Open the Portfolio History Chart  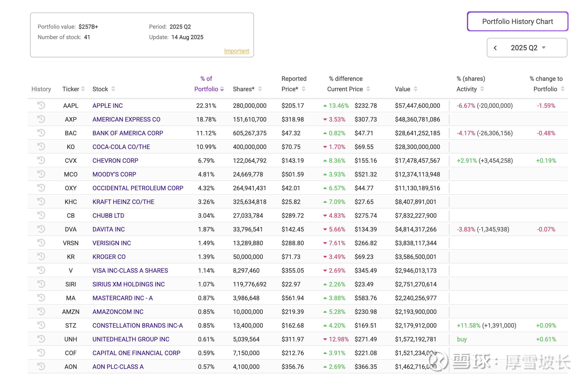click(x=517, y=22)
